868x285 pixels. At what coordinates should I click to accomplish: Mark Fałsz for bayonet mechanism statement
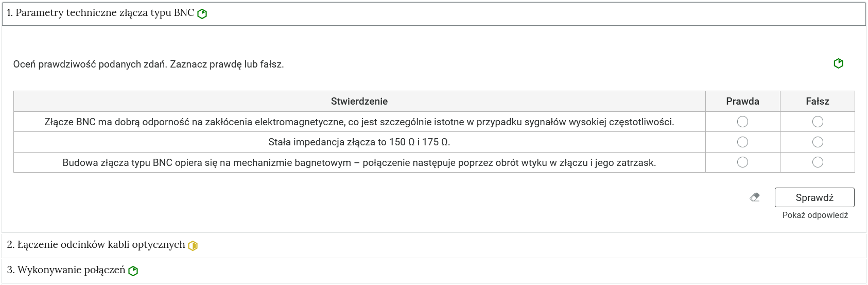pyautogui.click(x=818, y=162)
